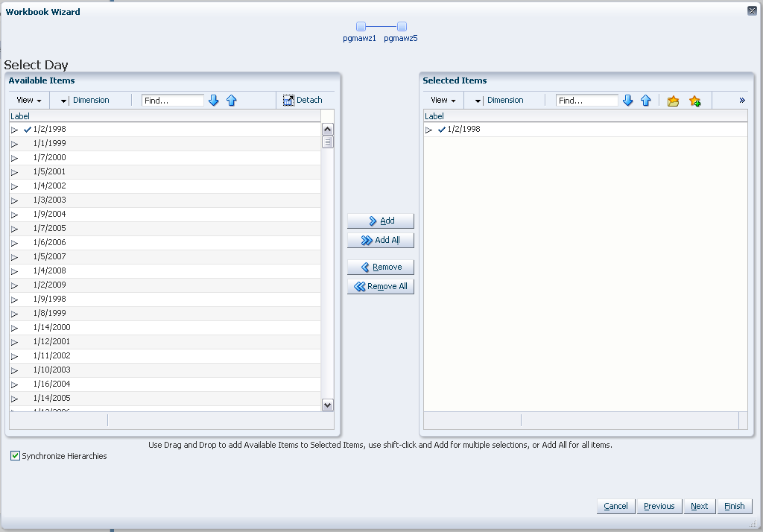This screenshot has width=763, height=532.
Task: Expand the 1/5/2001 row
Action: [x=15, y=172]
